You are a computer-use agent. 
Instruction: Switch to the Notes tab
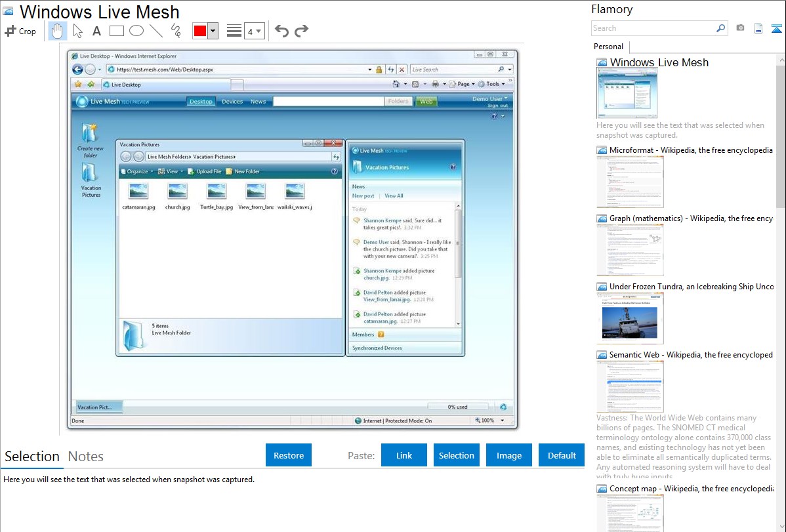click(86, 457)
